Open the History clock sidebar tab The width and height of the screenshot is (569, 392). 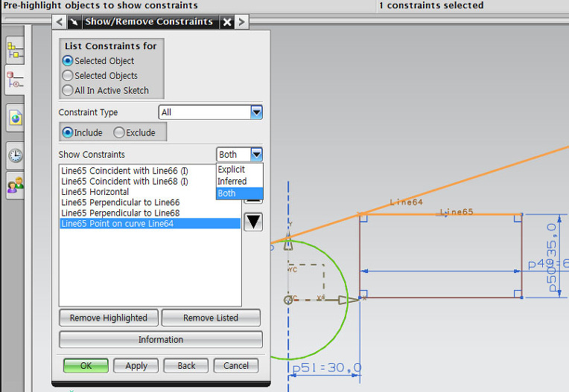coord(15,155)
